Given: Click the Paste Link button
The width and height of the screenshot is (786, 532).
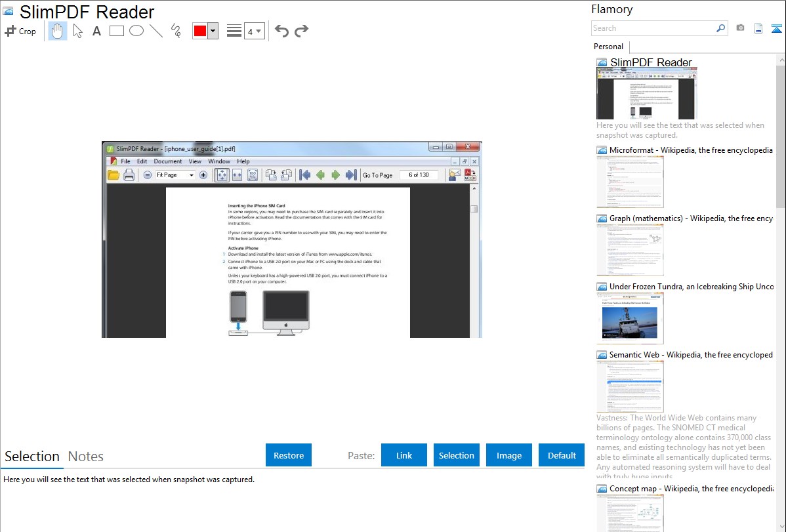Looking at the screenshot, I should tap(404, 455).
